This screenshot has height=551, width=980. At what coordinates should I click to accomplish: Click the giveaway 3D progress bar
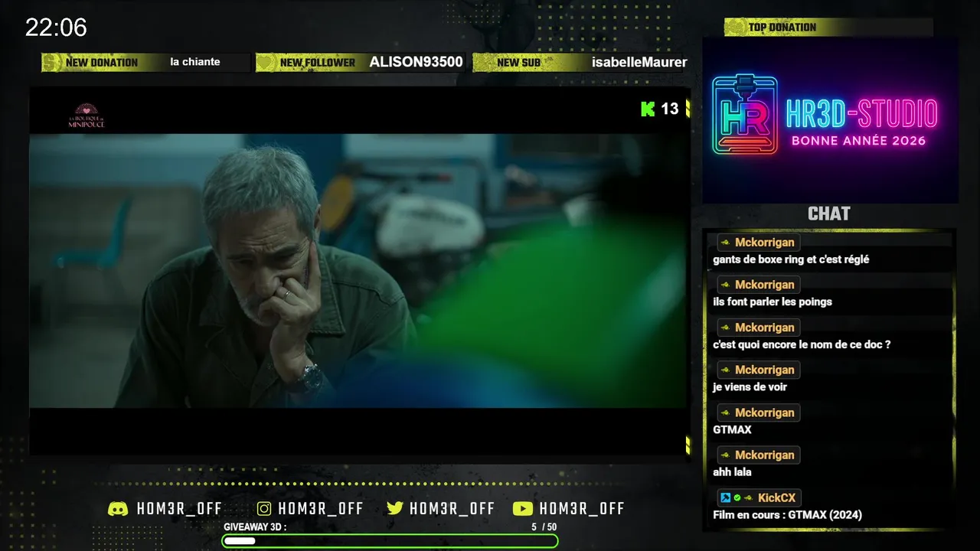[390, 541]
